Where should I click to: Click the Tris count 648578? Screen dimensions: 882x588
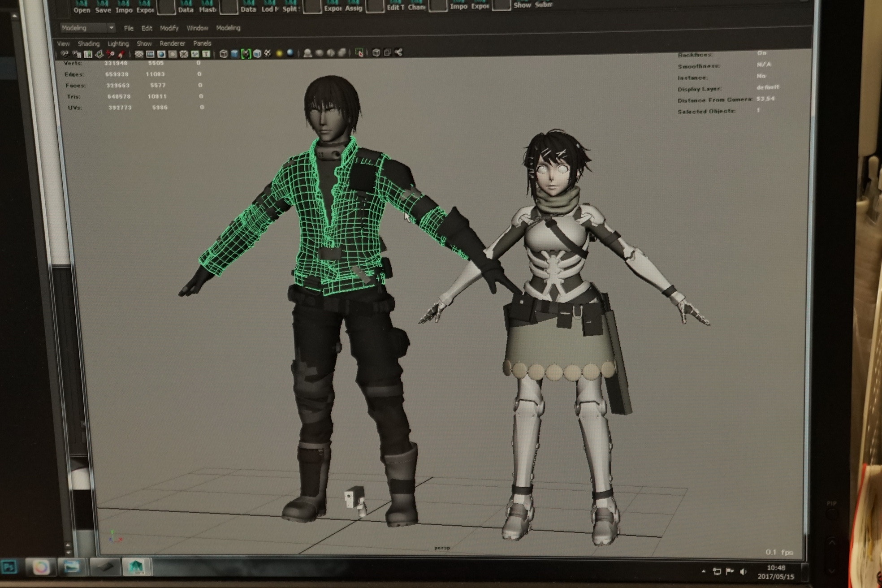[x=119, y=96]
